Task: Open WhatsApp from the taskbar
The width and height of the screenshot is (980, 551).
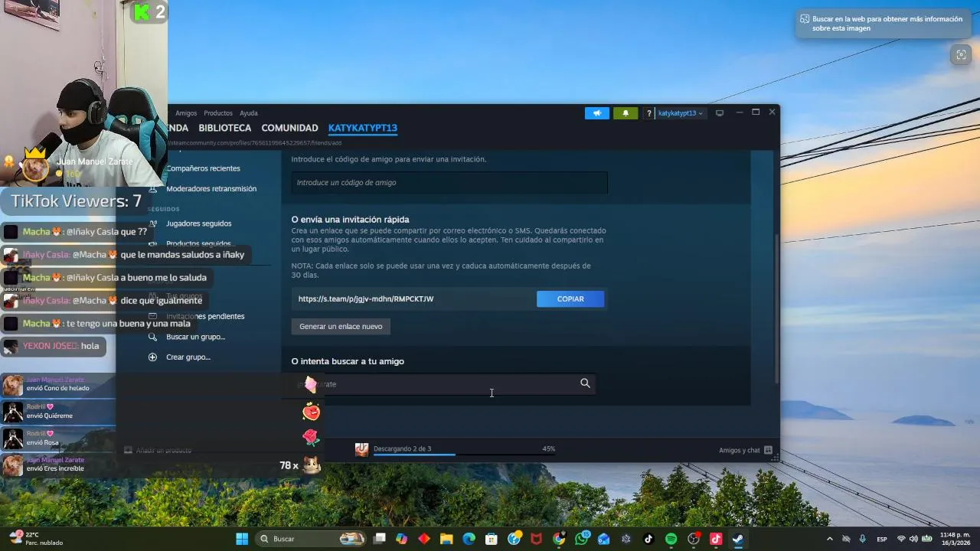Action: [582, 539]
